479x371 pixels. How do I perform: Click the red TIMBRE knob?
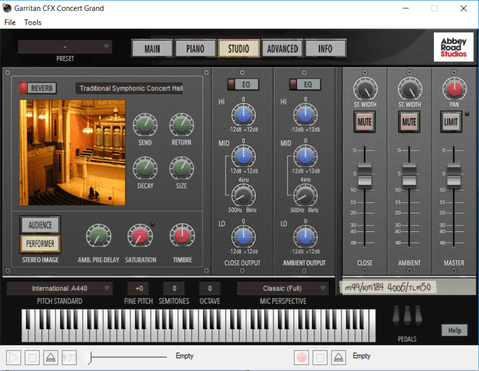coord(182,236)
